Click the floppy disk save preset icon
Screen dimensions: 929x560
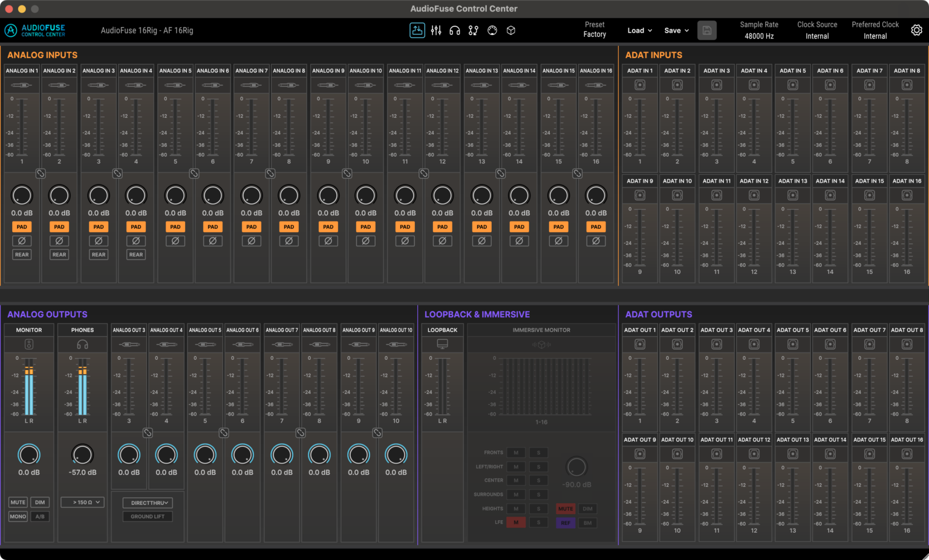(706, 30)
